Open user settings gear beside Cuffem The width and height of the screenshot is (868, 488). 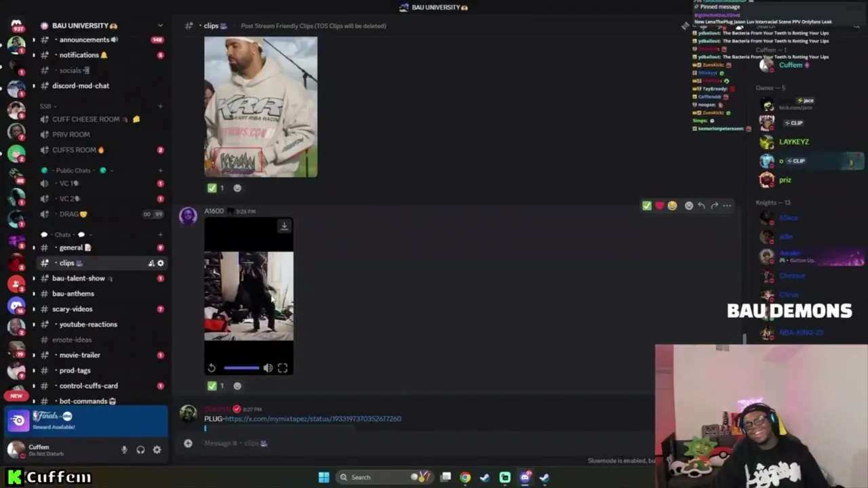point(157,449)
